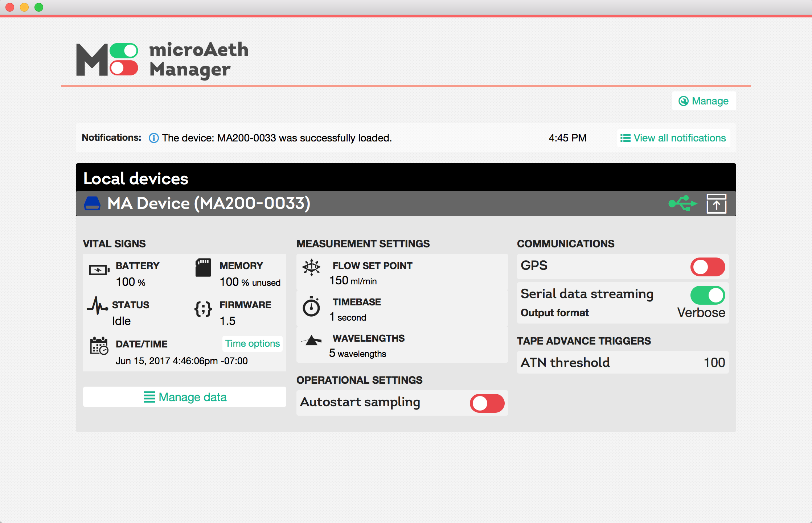The width and height of the screenshot is (812, 523).
Task: Click the Battery 100 % reading
Action: click(131, 282)
